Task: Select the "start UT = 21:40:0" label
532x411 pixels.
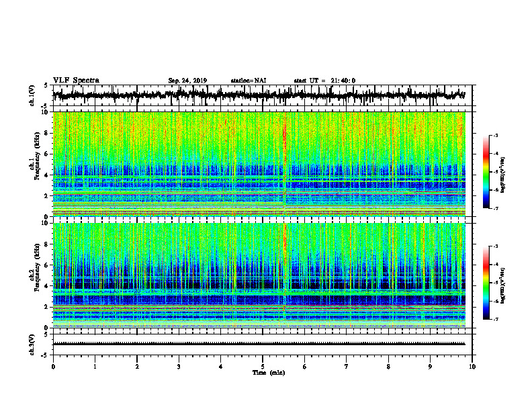Action: [324, 81]
